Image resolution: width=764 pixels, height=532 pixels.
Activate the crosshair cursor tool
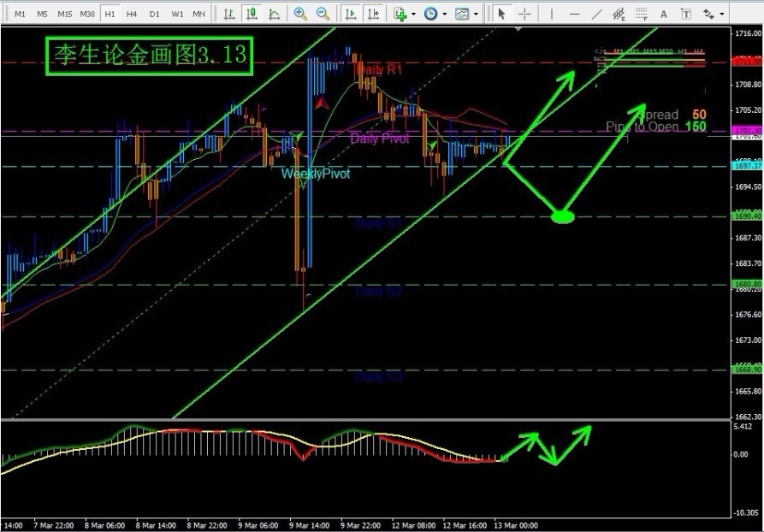(524, 14)
